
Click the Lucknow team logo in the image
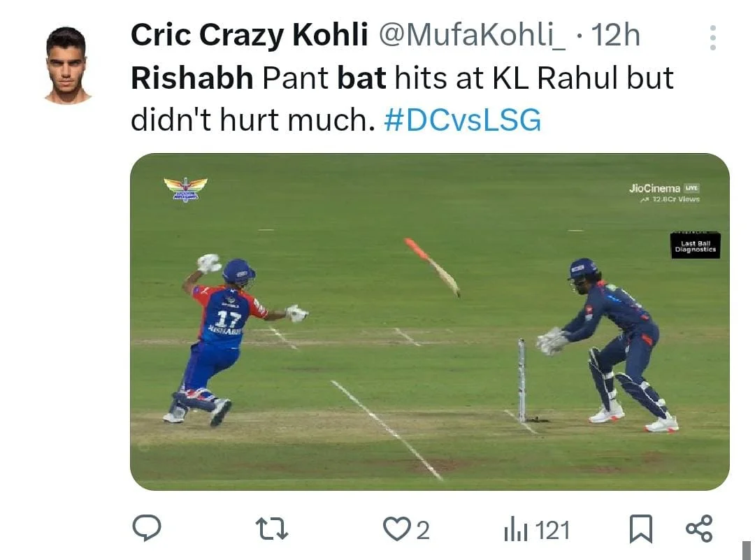(x=185, y=189)
